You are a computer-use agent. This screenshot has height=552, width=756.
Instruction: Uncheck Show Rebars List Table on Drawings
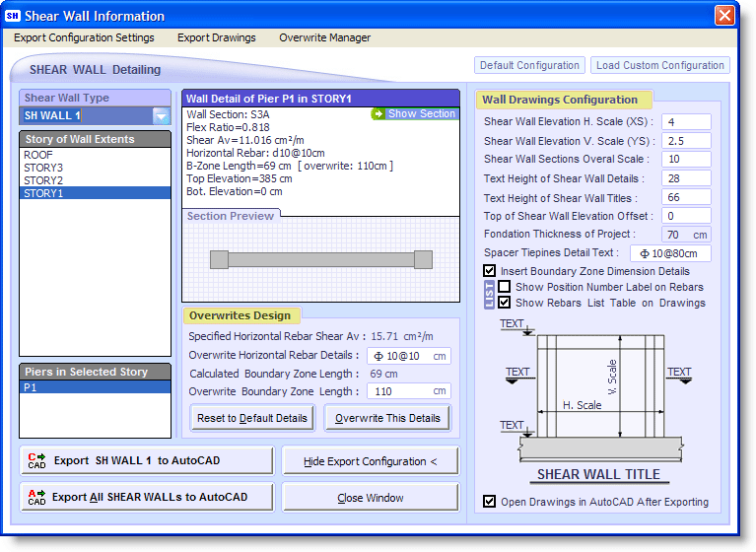(x=505, y=303)
